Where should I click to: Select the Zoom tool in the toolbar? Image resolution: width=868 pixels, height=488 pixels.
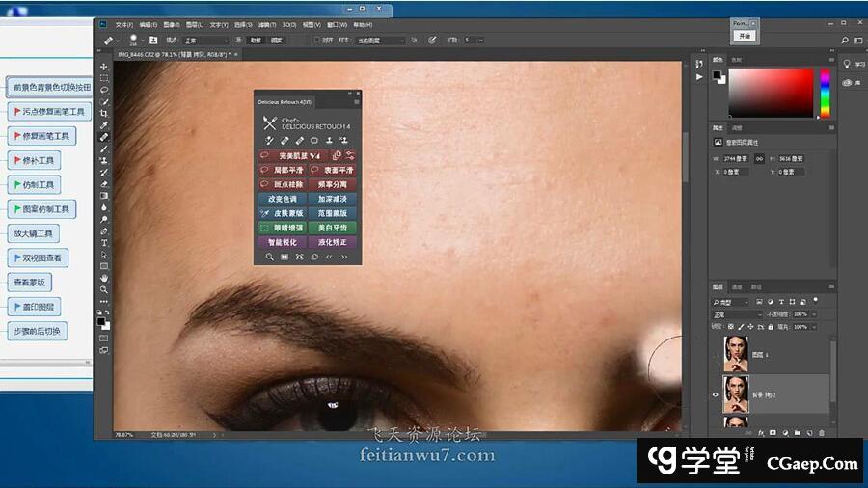click(x=104, y=289)
